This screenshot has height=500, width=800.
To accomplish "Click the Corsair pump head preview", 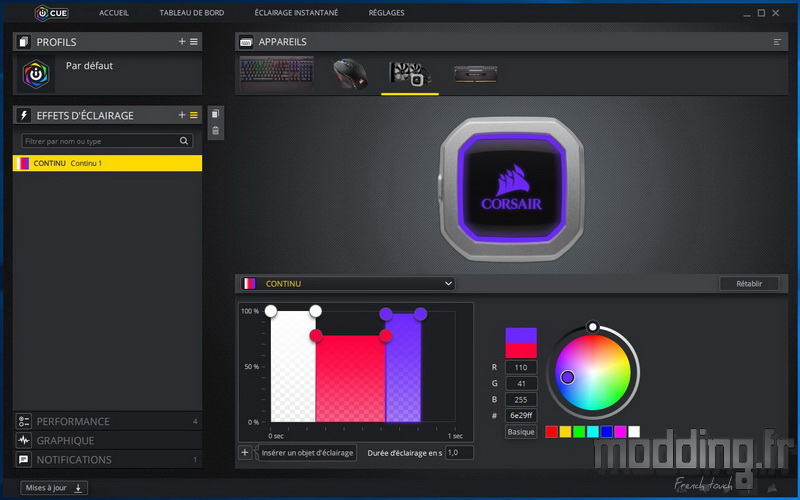I will [x=511, y=189].
